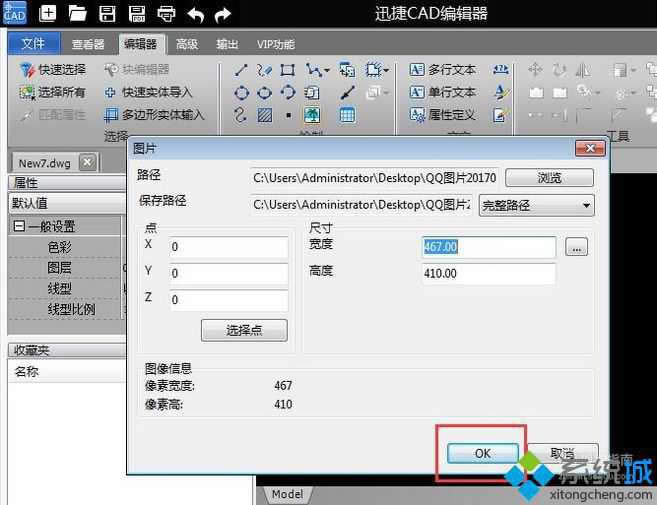Image resolution: width=657 pixels, height=505 pixels.
Task: Click the 默认值 field in properties panel
Action: (67, 204)
